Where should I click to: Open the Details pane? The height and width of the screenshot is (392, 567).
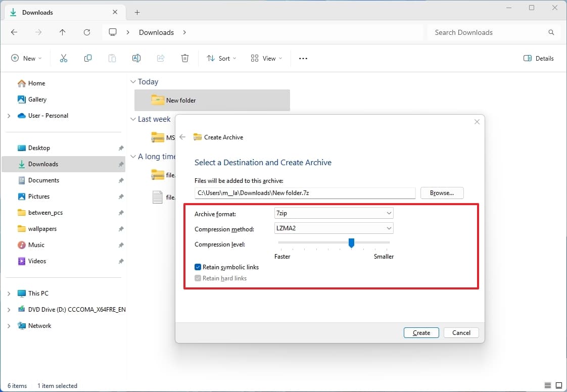pos(538,58)
